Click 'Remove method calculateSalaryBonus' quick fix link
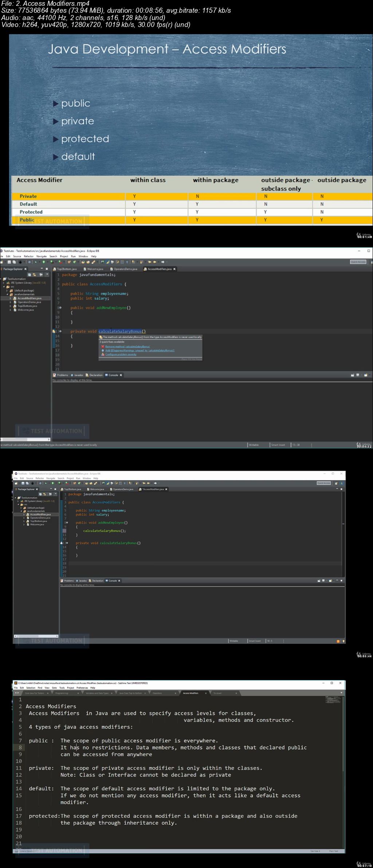The width and height of the screenshot is (373, 868). (x=127, y=346)
